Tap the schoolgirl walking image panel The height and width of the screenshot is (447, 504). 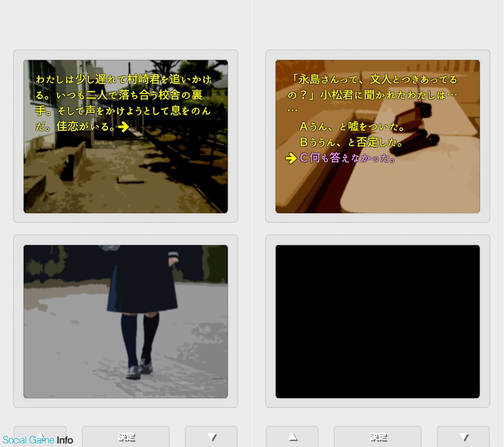coord(126,322)
